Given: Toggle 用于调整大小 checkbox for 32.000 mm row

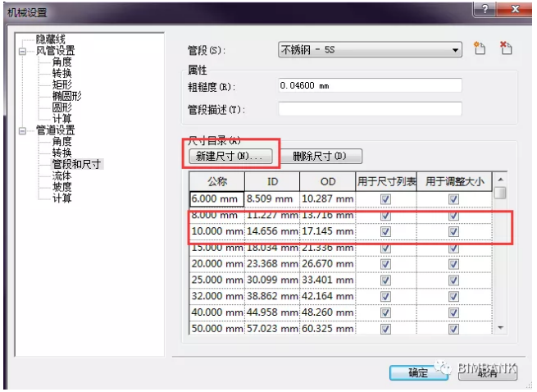Looking at the screenshot, I should (453, 296).
